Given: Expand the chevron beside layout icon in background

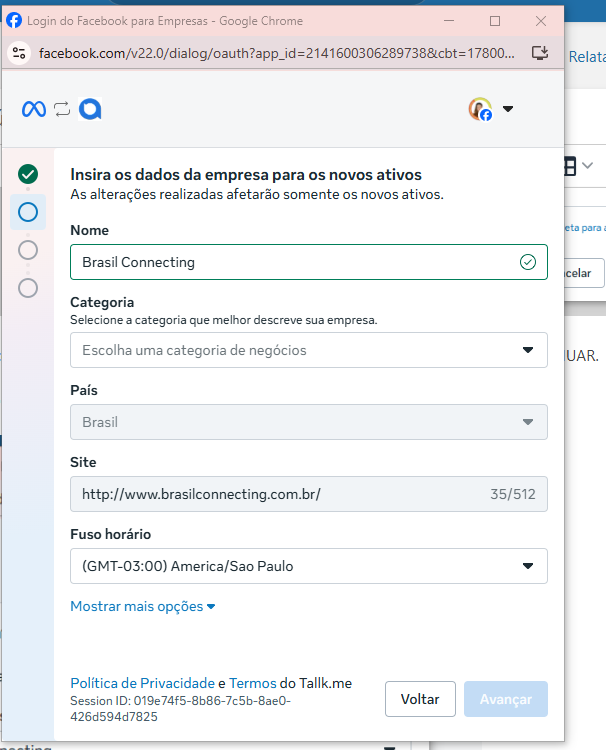Looking at the screenshot, I should click(x=588, y=165).
